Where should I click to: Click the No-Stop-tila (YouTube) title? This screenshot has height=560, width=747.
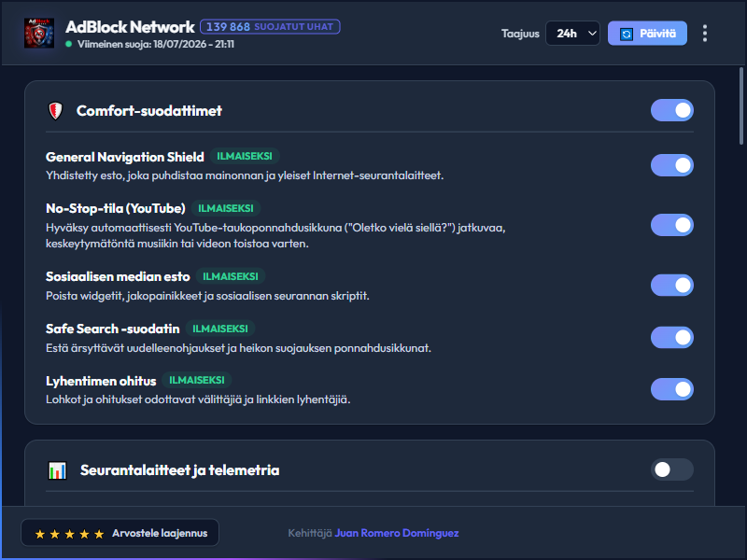[x=115, y=208]
